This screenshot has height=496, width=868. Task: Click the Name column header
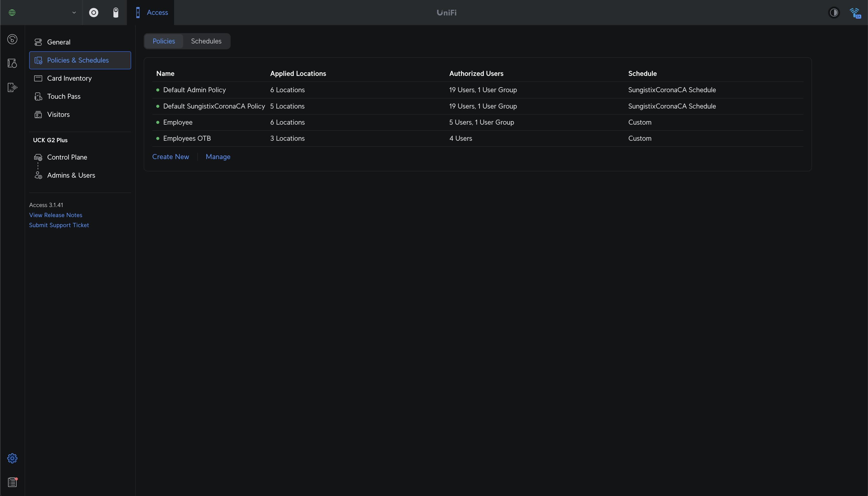click(x=165, y=74)
